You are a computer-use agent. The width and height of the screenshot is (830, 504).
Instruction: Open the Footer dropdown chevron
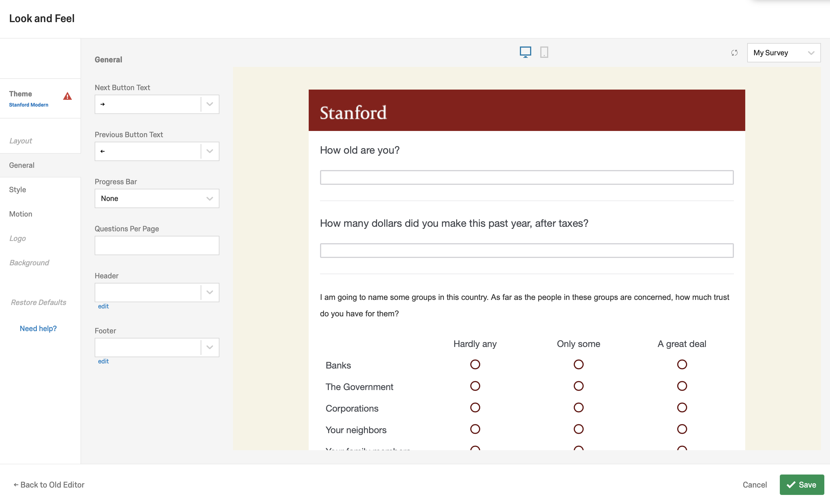click(209, 347)
